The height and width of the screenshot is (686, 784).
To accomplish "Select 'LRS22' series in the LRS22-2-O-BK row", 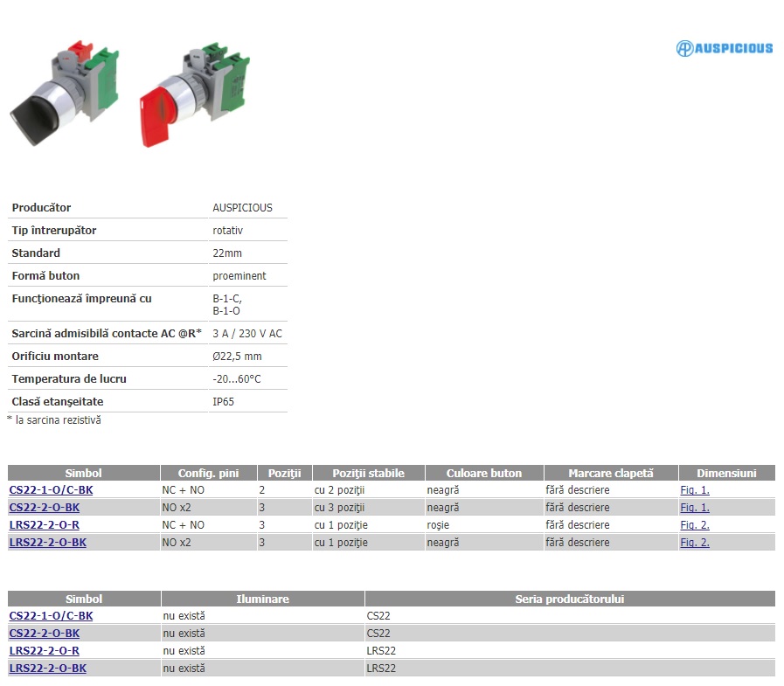I will [x=381, y=669].
